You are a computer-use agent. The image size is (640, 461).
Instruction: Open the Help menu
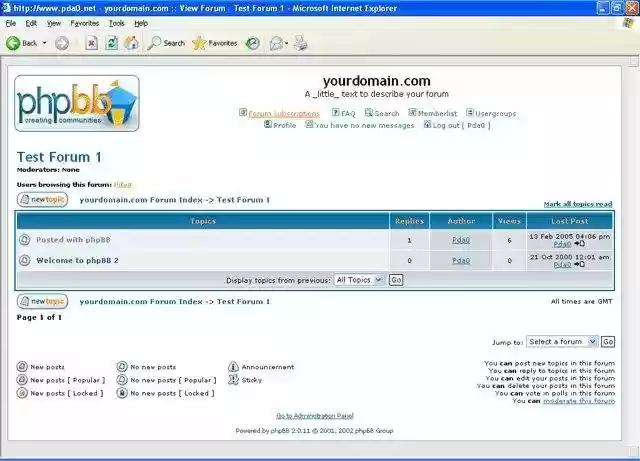[141, 23]
